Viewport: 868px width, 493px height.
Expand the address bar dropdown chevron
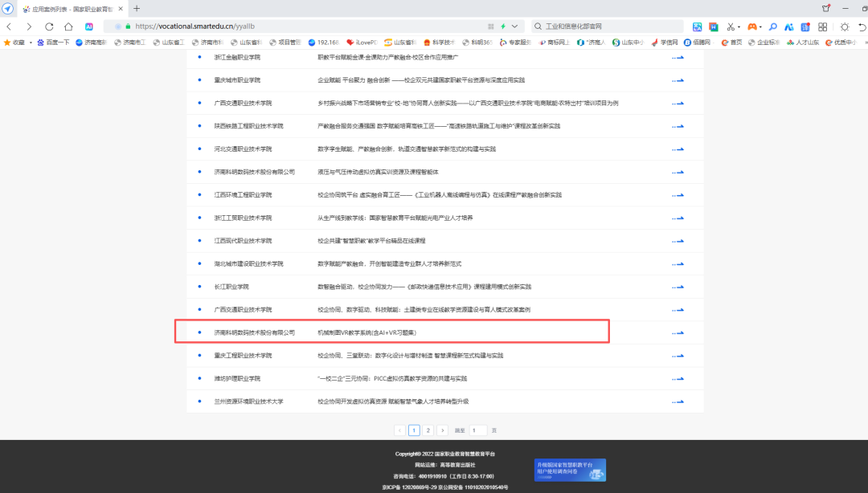coord(515,26)
